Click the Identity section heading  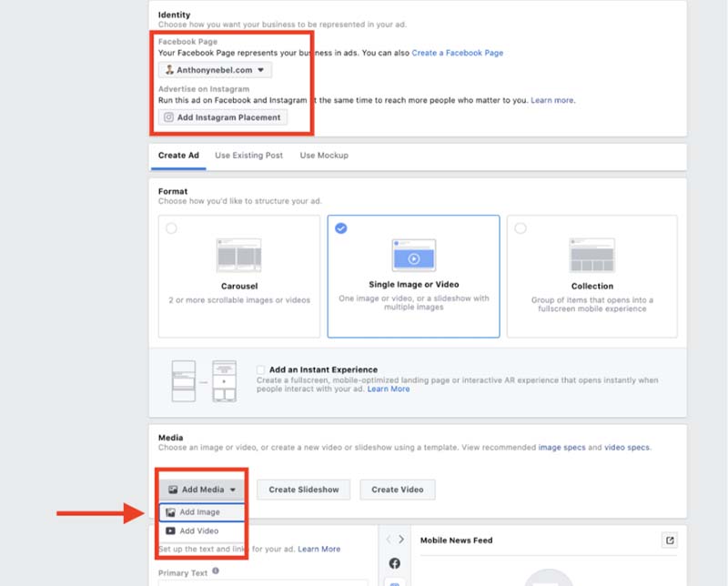coord(174,15)
